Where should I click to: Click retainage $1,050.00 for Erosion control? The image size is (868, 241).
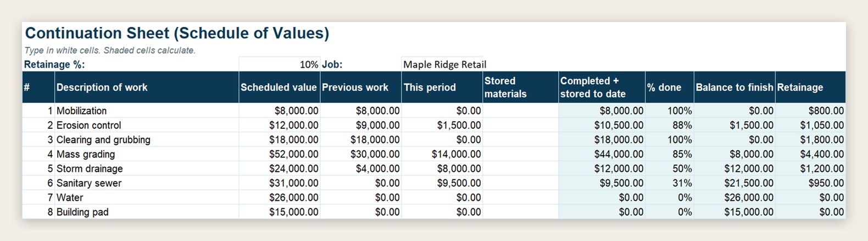(x=810, y=125)
